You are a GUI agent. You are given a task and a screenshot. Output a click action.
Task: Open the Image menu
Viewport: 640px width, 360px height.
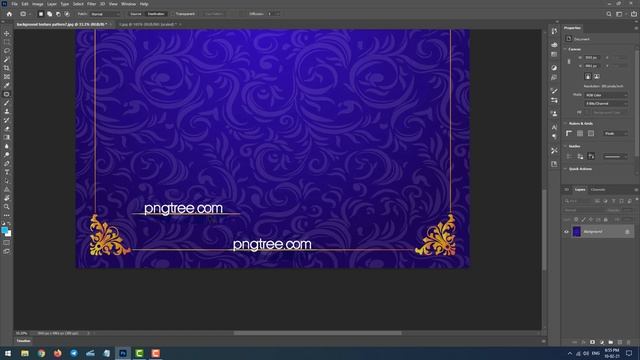(x=38, y=4)
